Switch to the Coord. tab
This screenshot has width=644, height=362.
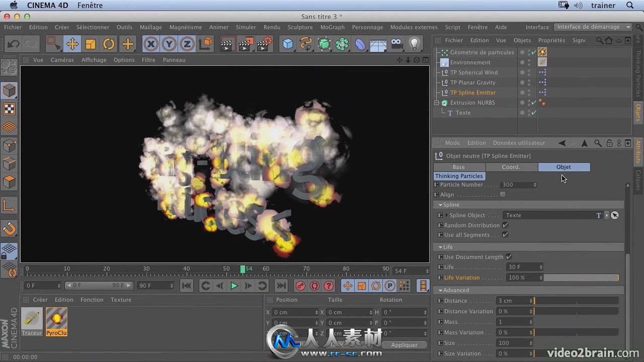(511, 167)
